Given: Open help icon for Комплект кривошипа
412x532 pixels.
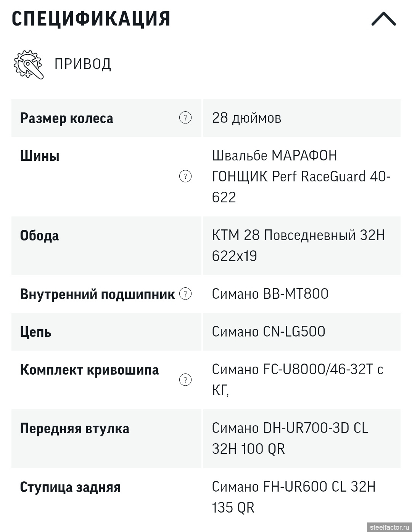Looking at the screenshot, I should pos(185,380).
